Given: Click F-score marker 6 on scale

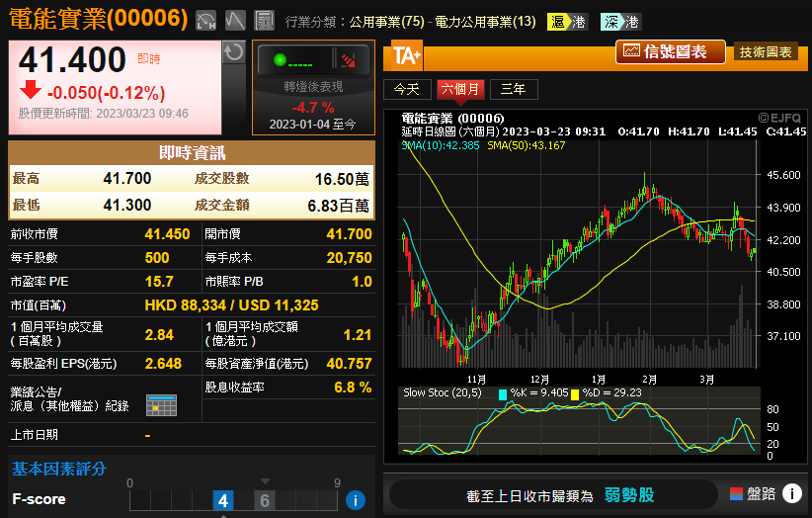Looking at the screenshot, I should pos(265,500).
